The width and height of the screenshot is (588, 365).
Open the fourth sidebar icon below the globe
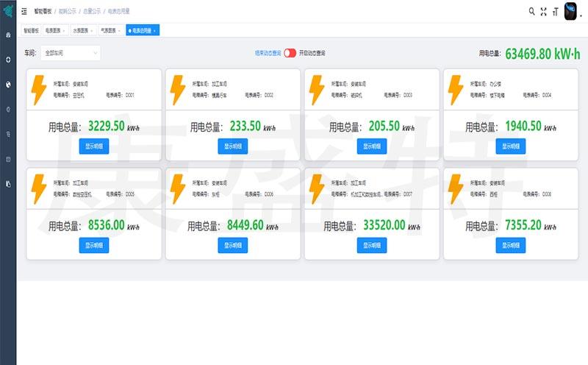(x=8, y=109)
